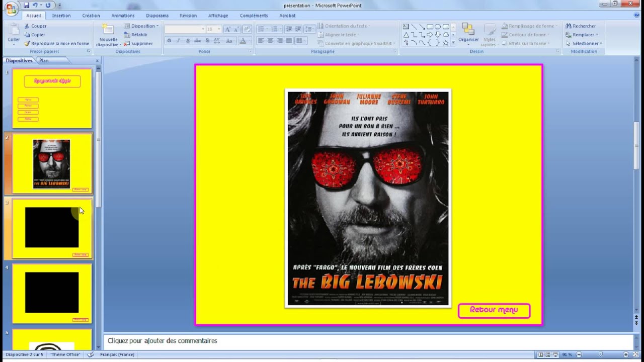Redo with the quick access arrow
Screen dimensions: 644x362
click(48, 6)
